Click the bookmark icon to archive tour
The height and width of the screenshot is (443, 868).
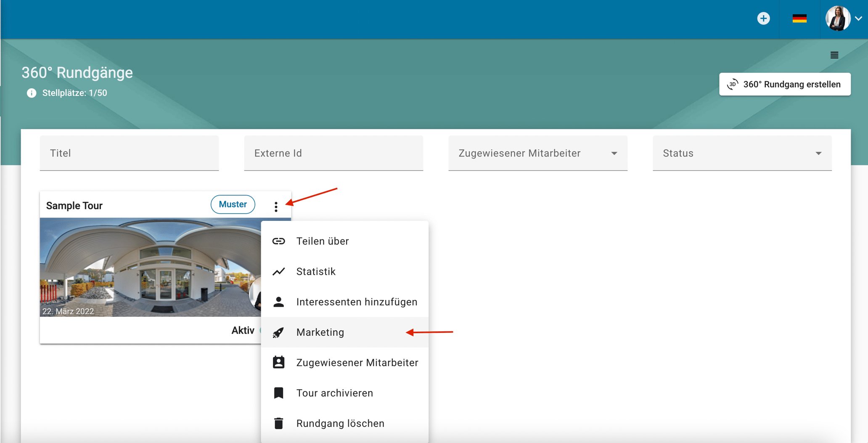278,393
